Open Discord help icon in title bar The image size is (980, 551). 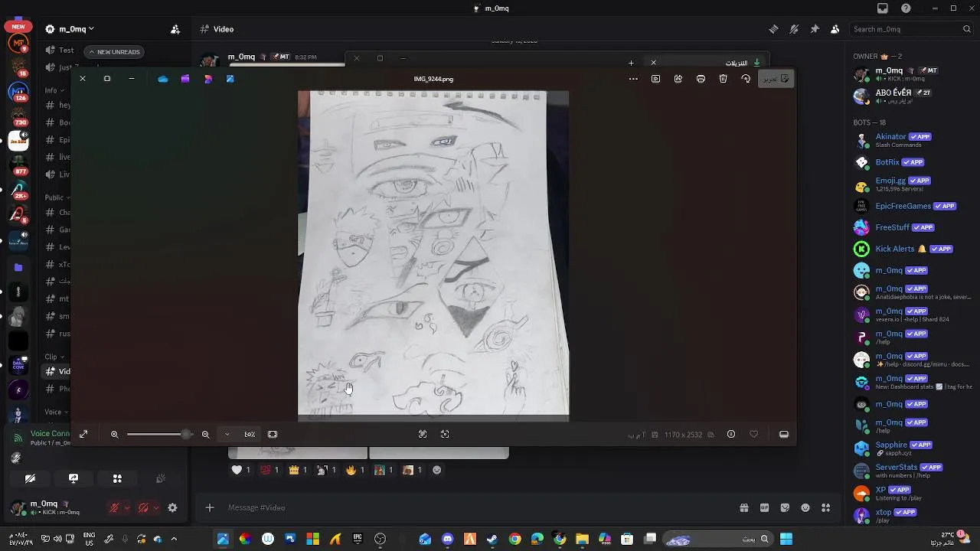pos(906,8)
